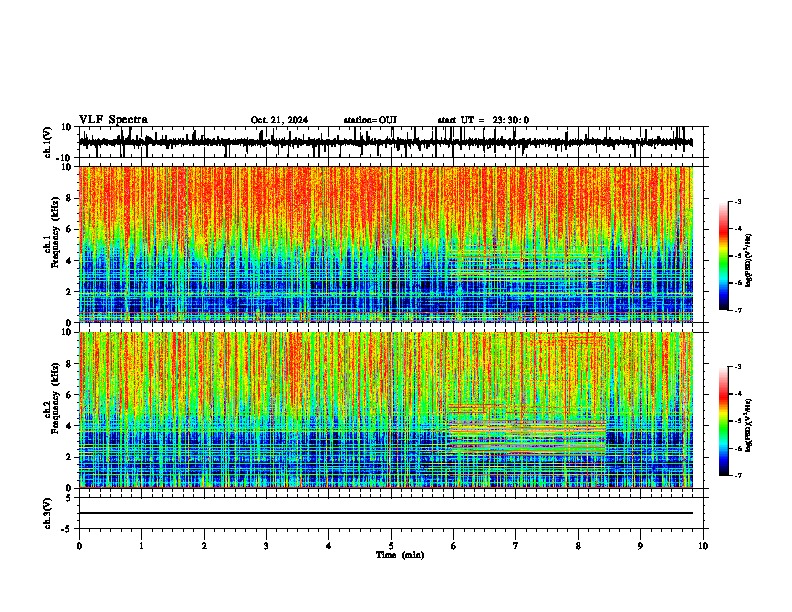Click time axis tick label '1'
This screenshot has height=612, width=792.
pos(141,546)
